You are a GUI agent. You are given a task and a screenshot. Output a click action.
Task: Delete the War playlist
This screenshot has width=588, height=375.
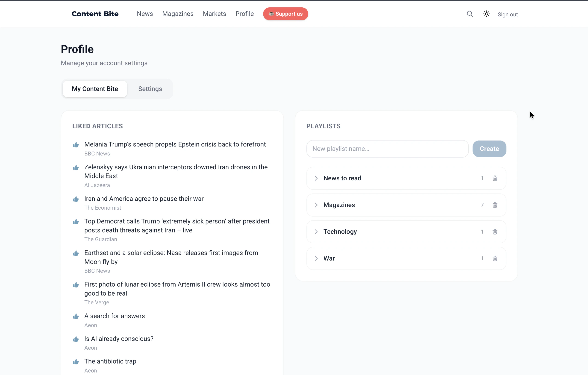click(495, 258)
